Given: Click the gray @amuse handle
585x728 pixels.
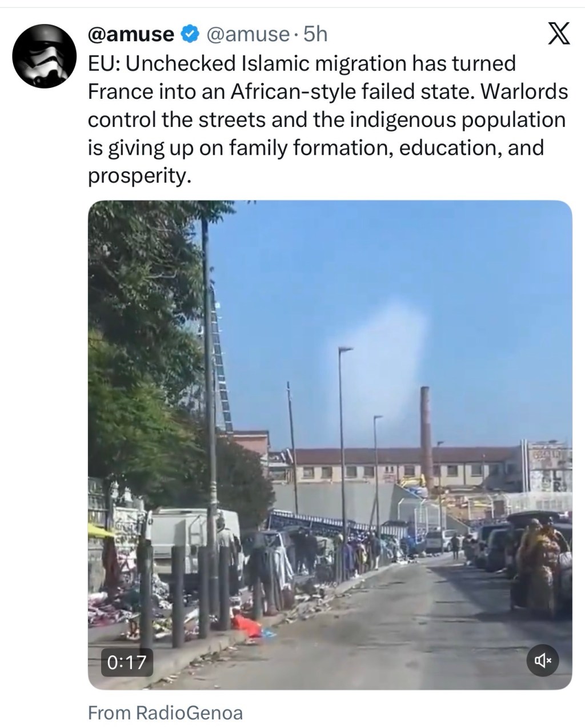Looking at the screenshot, I should [x=247, y=35].
